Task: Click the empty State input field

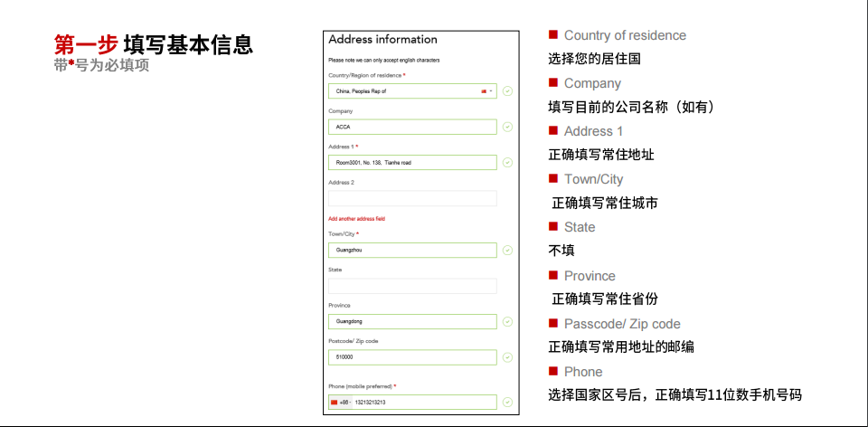Action: 412,286
